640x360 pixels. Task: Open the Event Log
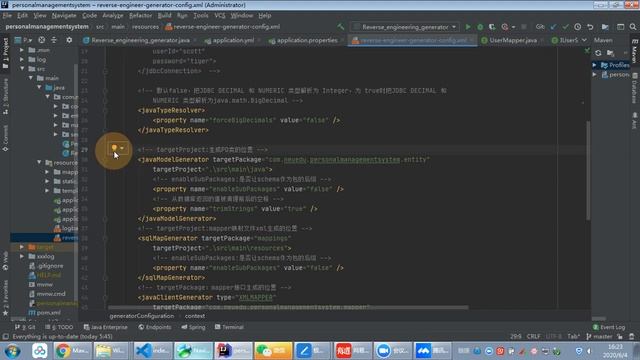pyautogui.click(x=609, y=327)
